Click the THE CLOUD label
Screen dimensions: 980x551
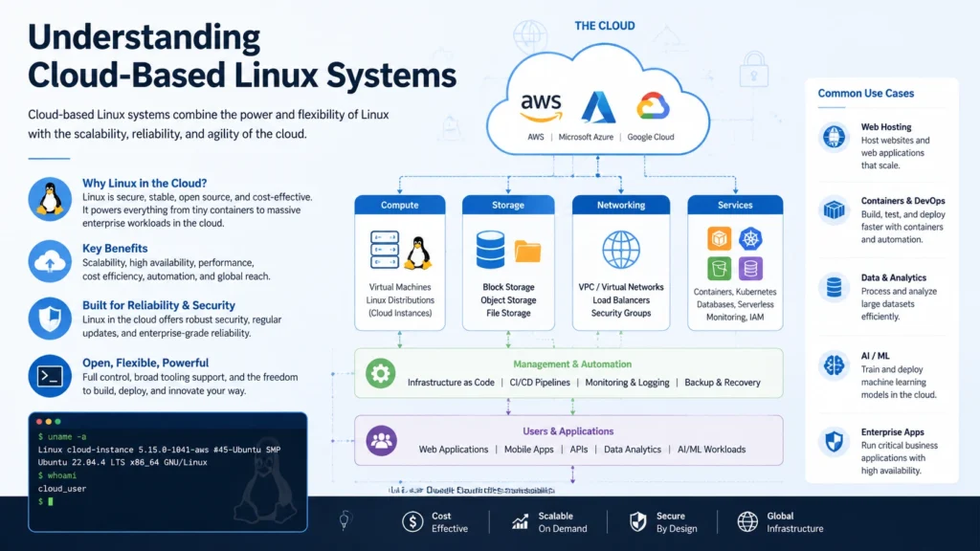click(x=605, y=26)
